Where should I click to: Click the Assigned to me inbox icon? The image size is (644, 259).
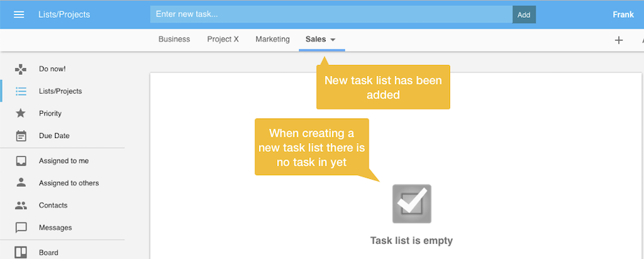click(x=21, y=161)
